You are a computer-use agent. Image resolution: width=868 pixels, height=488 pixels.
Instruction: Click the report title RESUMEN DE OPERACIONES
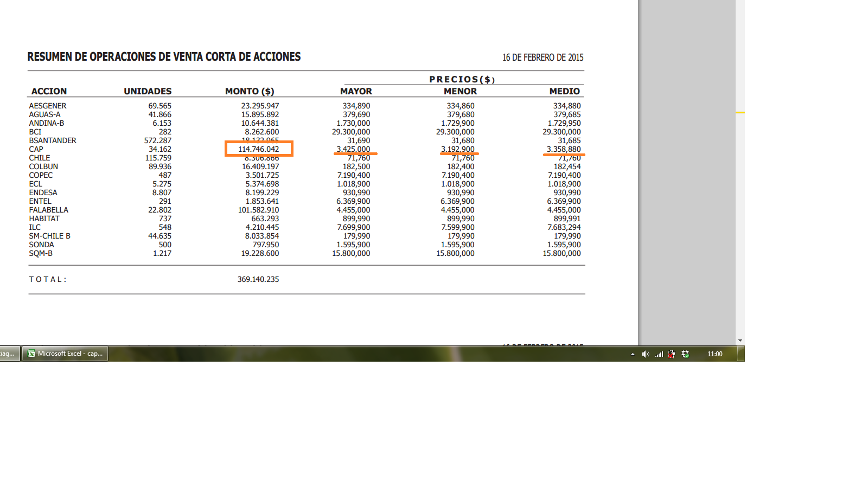164,57
